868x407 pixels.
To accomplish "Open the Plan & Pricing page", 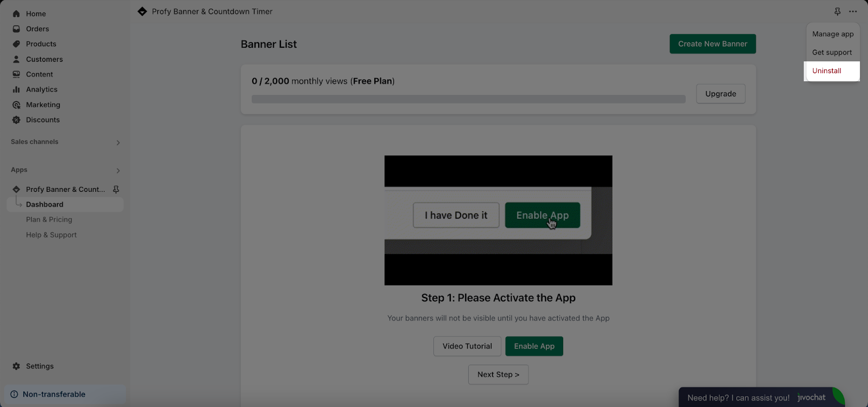I will pyautogui.click(x=49, y=219).
